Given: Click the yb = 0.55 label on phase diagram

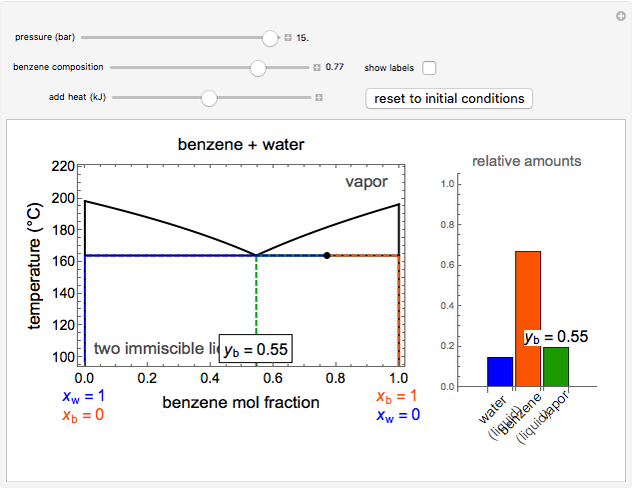Looking at the screenshot, I should [256, 350].
